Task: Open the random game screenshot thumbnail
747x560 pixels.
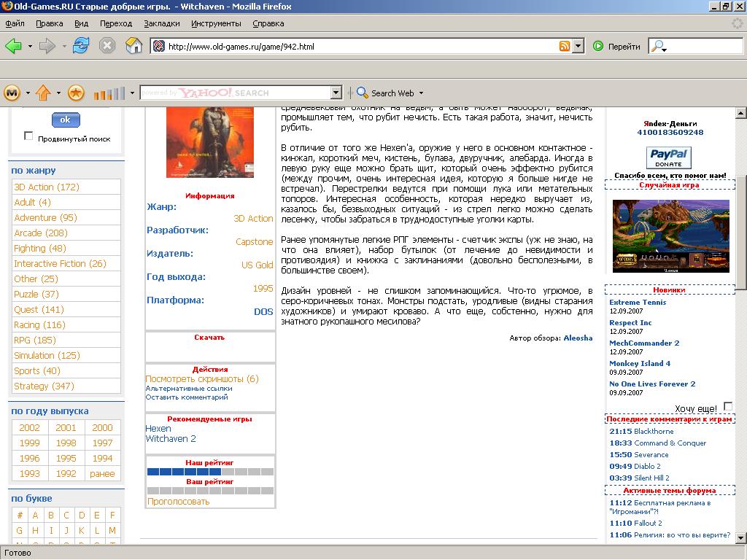Action: pos(670,236)
